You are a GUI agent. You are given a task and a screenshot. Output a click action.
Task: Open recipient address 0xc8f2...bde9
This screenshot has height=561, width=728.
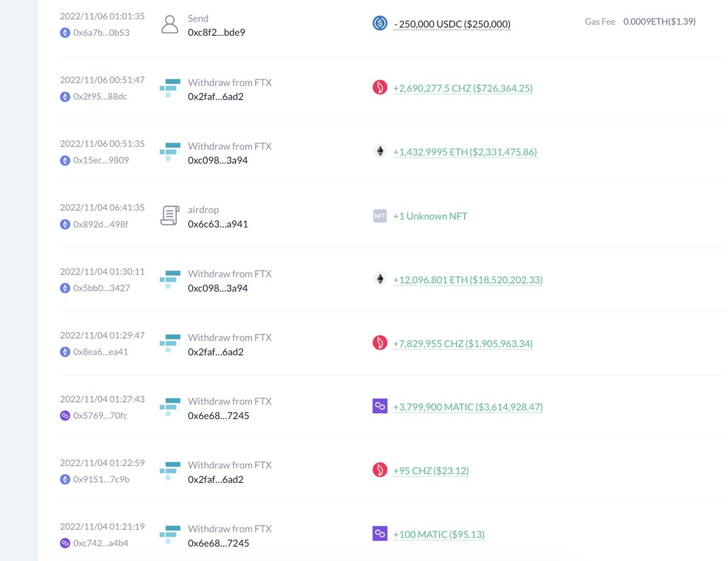click(x=217, y=32)
